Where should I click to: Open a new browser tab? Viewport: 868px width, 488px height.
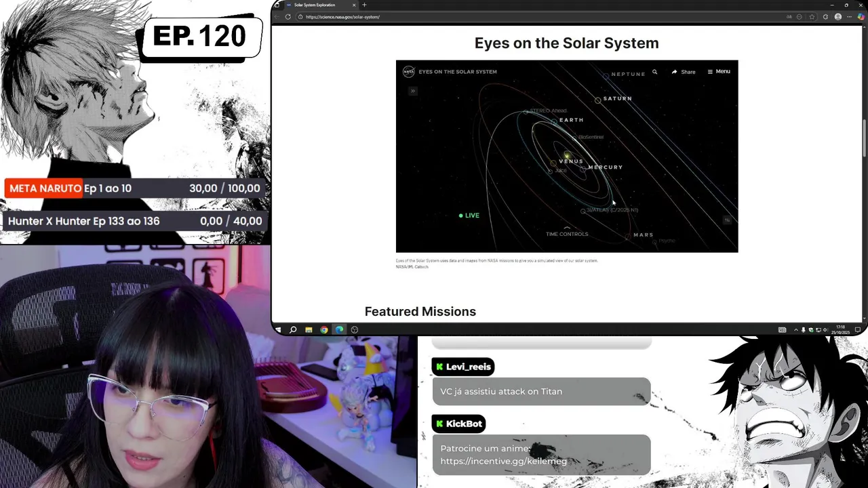pyautogui.click(x=364, y=5)
